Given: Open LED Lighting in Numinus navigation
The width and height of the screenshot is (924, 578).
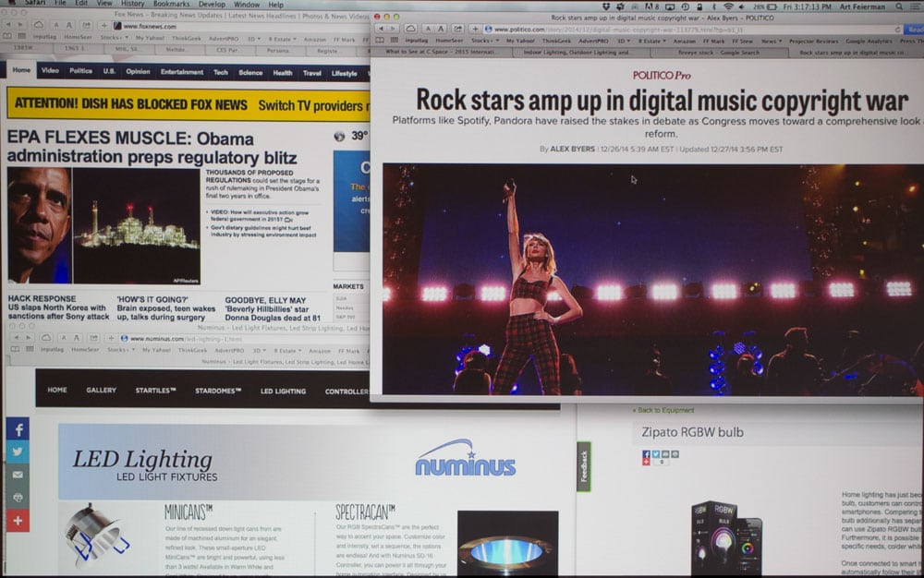Looking at the screenshot, I should click(283, 391).
